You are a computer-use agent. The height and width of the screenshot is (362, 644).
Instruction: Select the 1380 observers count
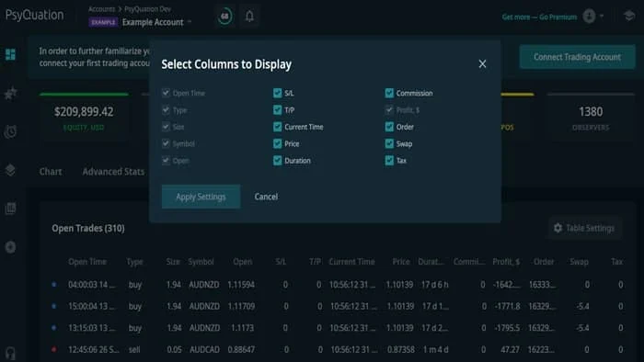(x=591, y=111)
